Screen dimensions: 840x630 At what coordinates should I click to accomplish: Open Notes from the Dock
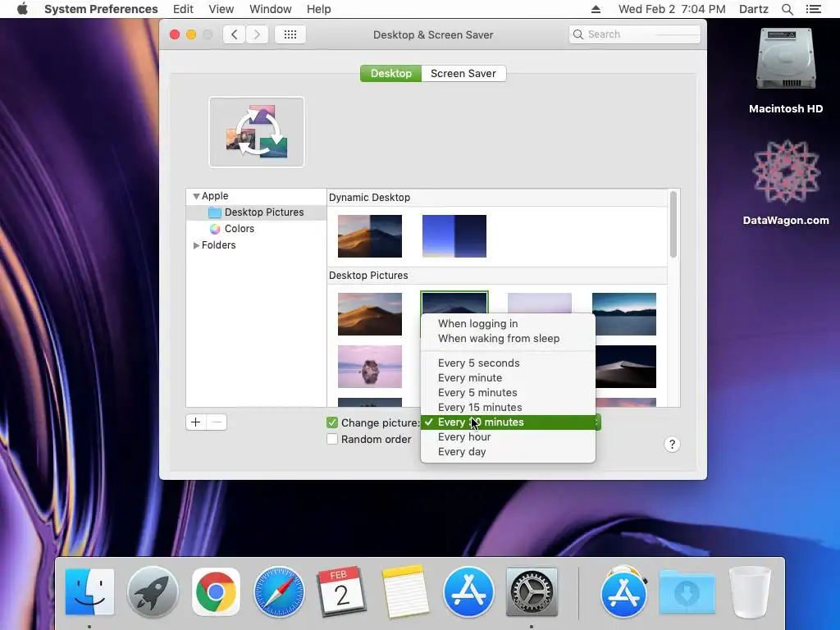405,592
